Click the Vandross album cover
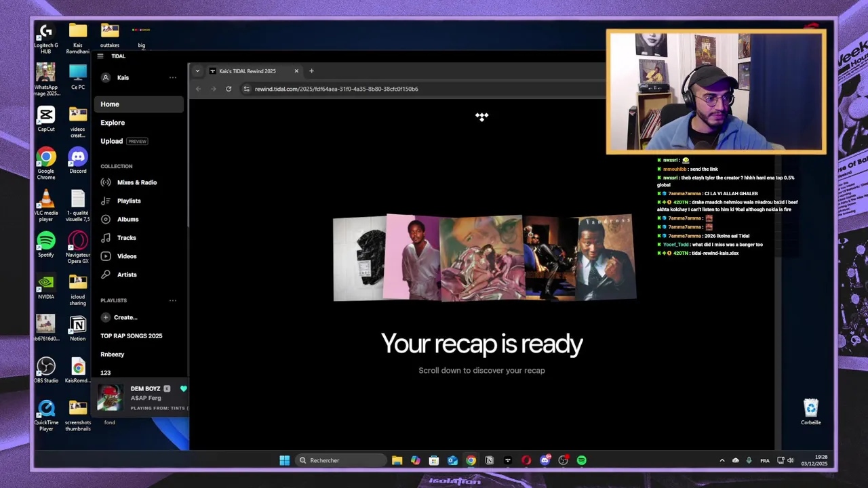Screen dimensions: 868x488 (x=606, y=257)
